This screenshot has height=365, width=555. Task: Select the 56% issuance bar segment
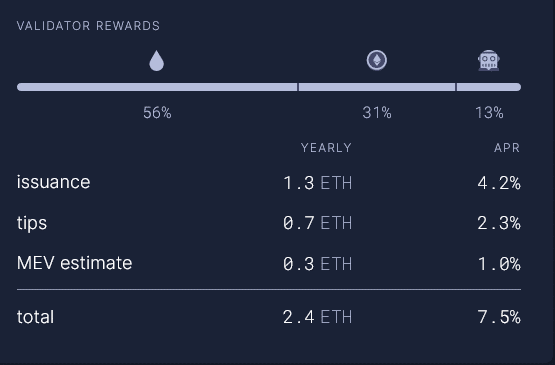click(x=157, y=87)
